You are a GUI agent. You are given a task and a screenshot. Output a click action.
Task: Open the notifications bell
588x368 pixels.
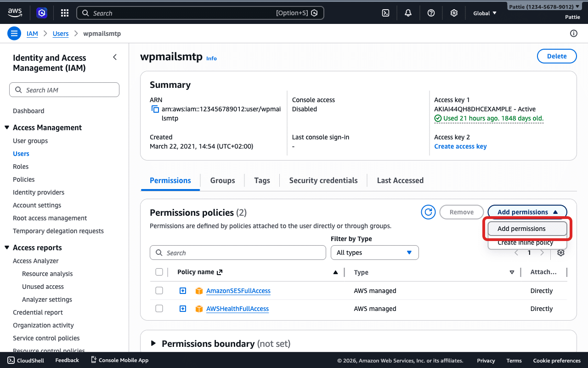pos(408,13)
